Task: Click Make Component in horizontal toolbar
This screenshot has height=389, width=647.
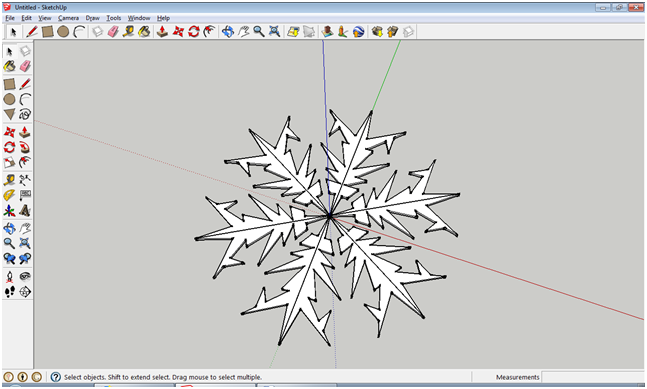Action: point(97,31)
